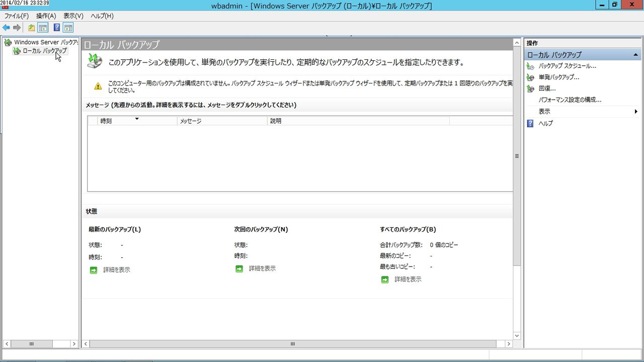Click the すべてのバックアップ(B) heading
Image resolution: width=644 pixels, height=362 pixels.
pos(408,230)
